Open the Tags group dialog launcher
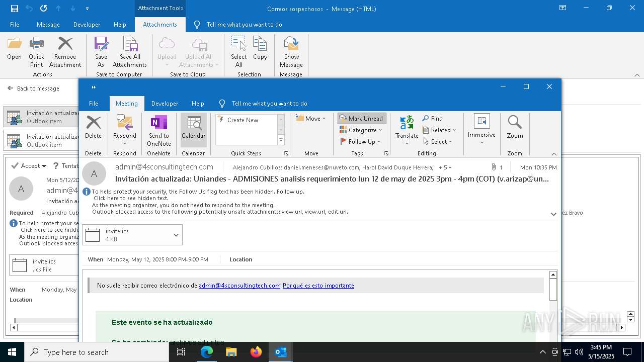Viewport: 644px width, 362px height. click(x=386, y=153)
